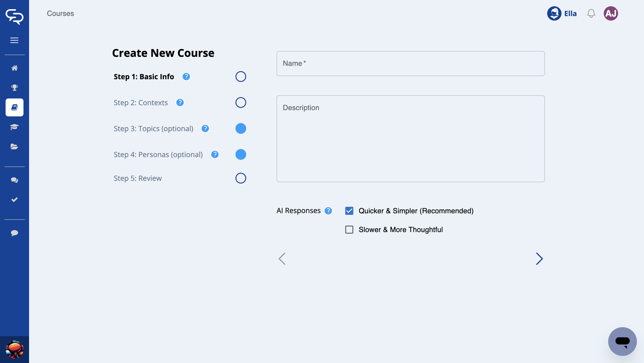Open the help icon beside AI Responses
Viewport: 644px width, 363px height.
[328, 211]
